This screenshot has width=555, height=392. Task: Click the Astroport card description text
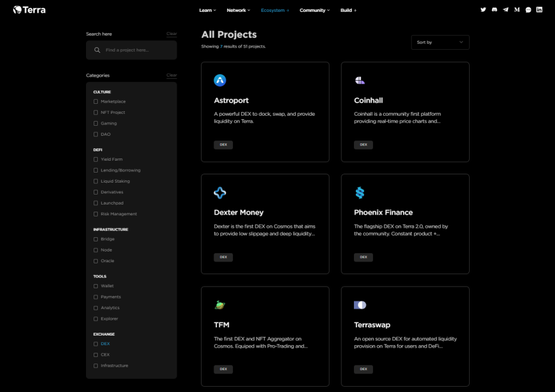point(264,117)
